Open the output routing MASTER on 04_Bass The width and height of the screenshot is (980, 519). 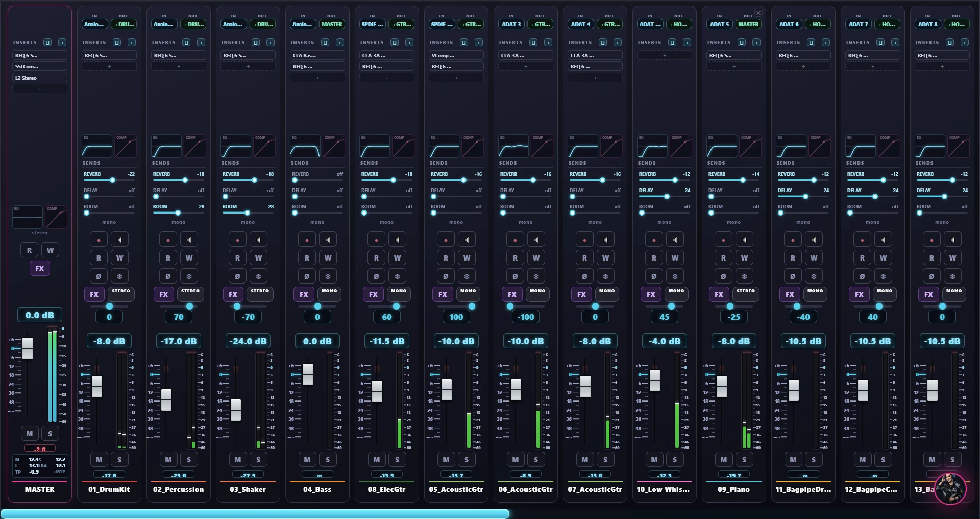pos(332,25)
